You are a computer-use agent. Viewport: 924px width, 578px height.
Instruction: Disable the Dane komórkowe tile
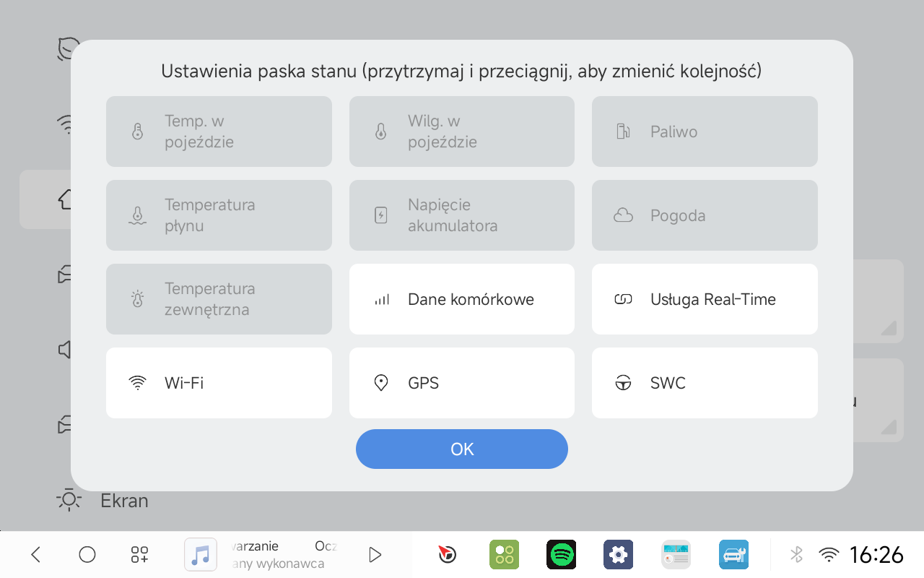point(462,299)
